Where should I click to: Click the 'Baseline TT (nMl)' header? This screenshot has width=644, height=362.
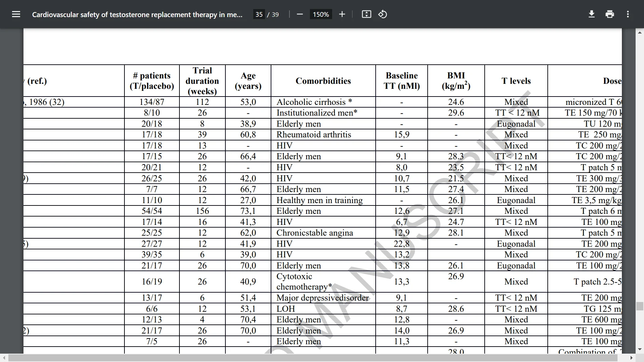402,81
